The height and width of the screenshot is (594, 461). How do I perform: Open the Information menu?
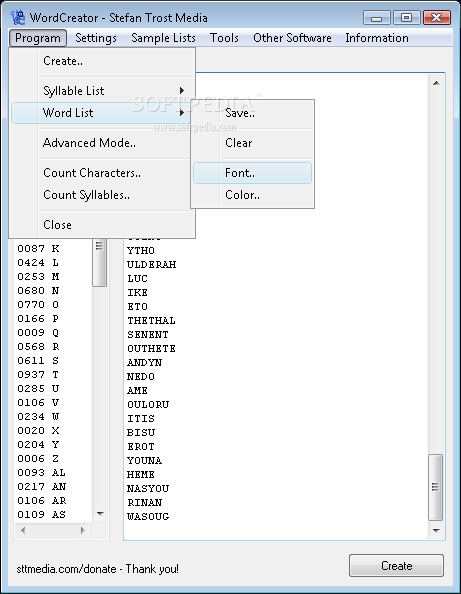(377, 38)
